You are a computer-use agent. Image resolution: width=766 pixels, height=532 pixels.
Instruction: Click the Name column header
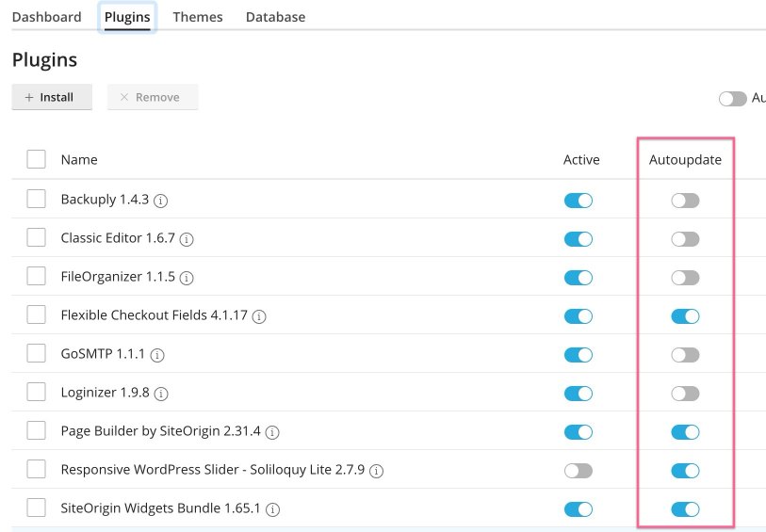[79, 160]
